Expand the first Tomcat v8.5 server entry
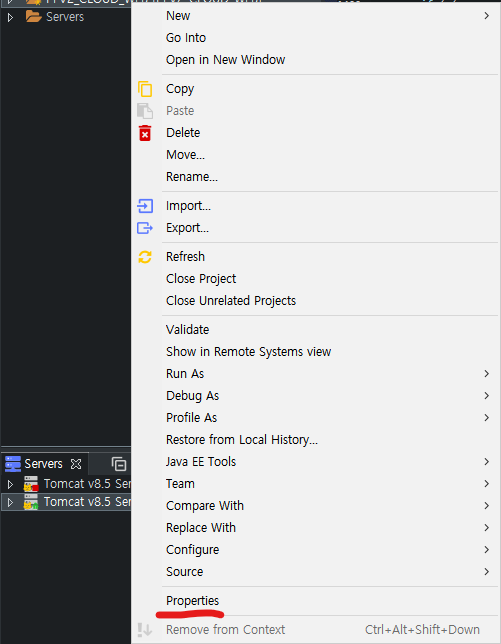501x644 pixels. 11,484
